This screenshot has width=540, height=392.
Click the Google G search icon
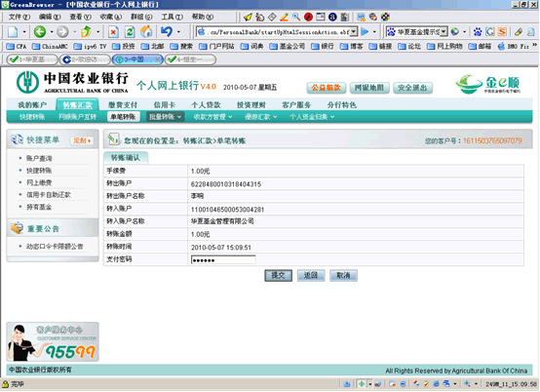tap(489, 32)
